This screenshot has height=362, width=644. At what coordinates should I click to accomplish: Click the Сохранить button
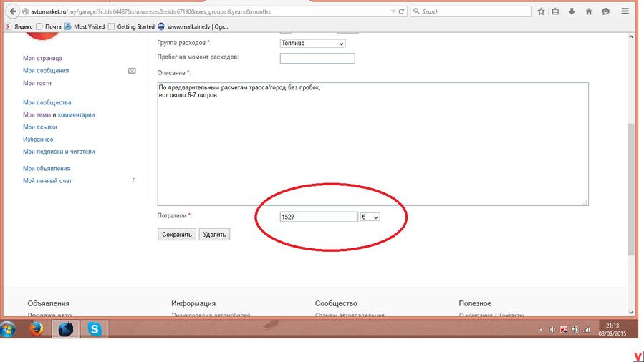[177, 235]
